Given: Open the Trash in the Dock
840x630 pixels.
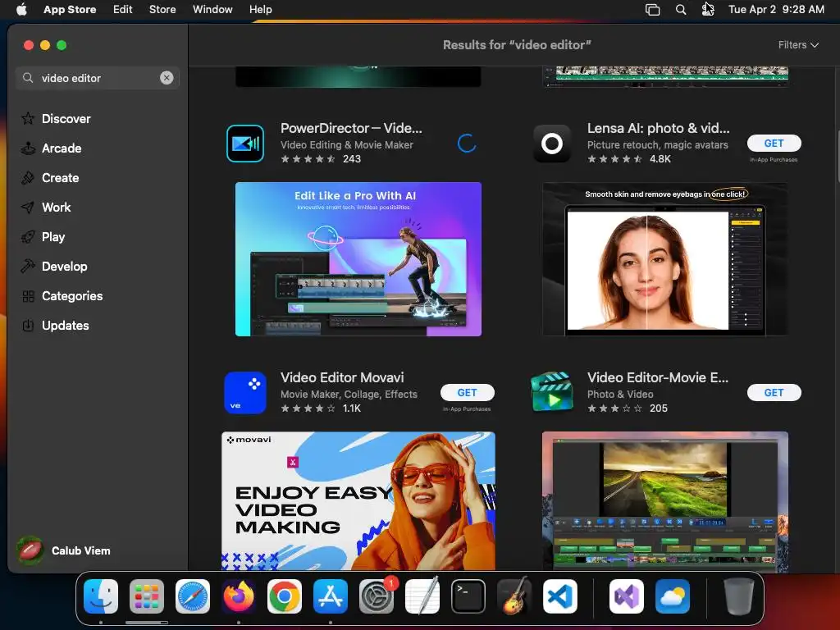Looking at the screenshot, I should [739, 596].
